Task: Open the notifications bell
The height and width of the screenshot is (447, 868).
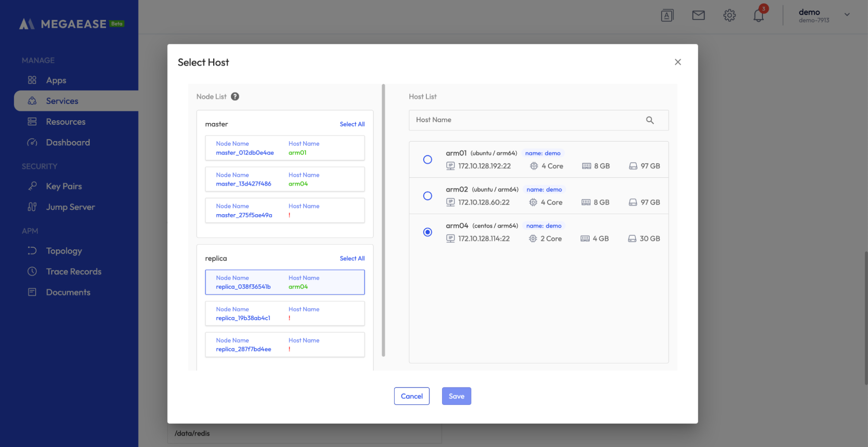Action: tap(759, 15)
